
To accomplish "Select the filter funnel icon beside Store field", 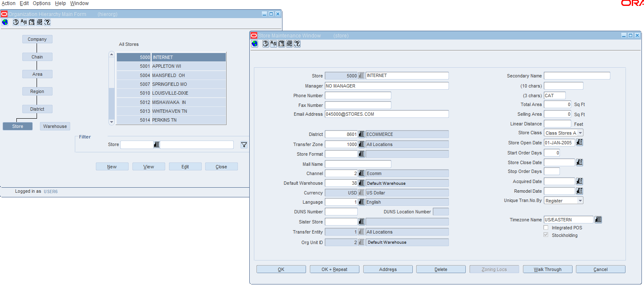I will pyautogui.click(x=244, y=144).
